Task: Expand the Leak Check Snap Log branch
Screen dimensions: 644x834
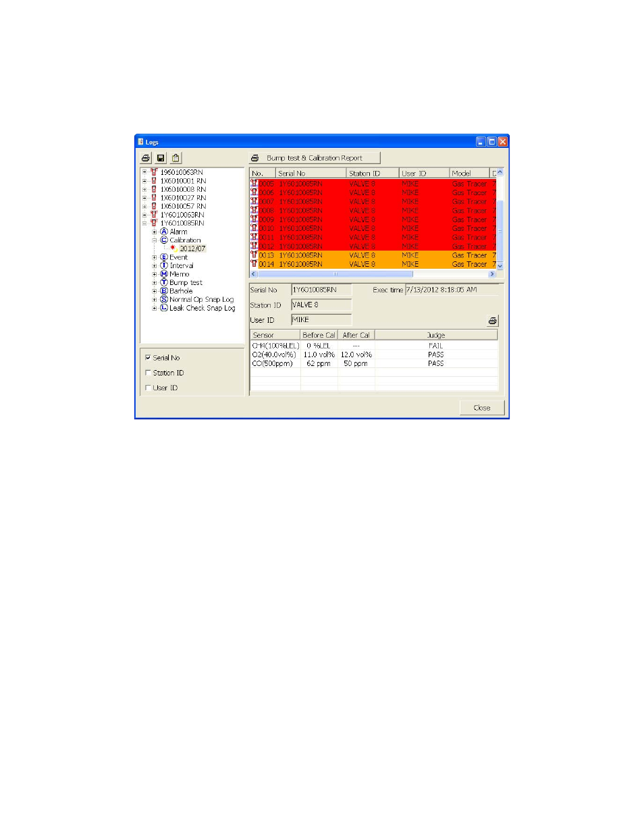Action: point(155,308)
